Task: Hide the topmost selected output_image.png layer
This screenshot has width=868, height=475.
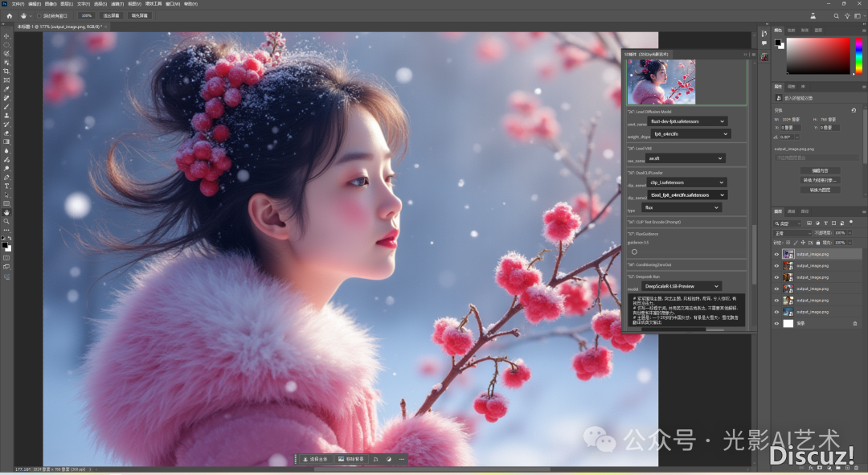Action: (x=776, y=254)
